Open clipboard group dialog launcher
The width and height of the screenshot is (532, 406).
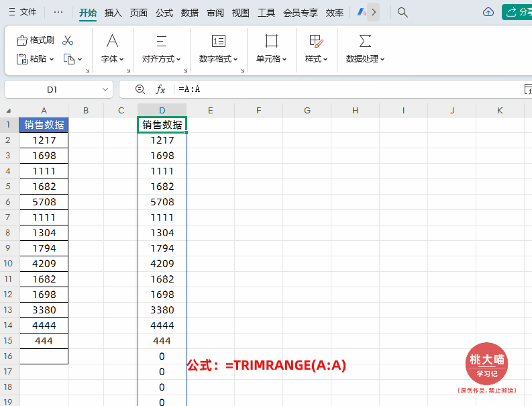87,70
